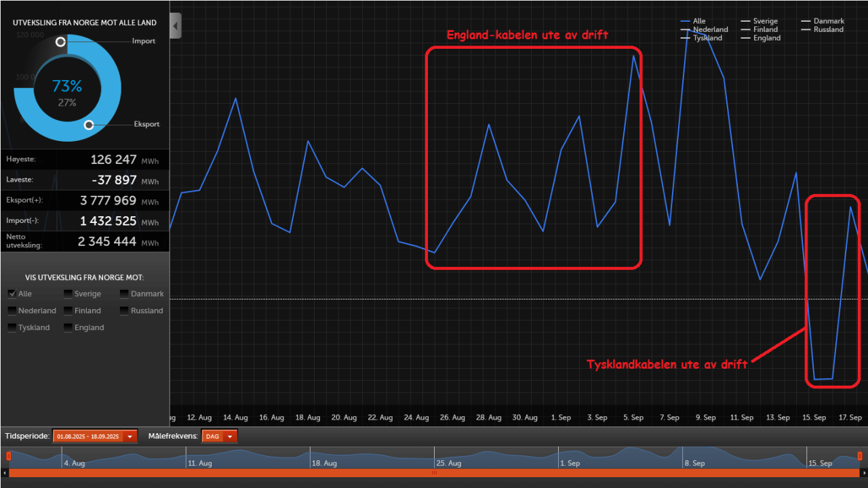868x488 pixels.
Task: Click the Finland legend line icon
Action: (x=745, y=29)
